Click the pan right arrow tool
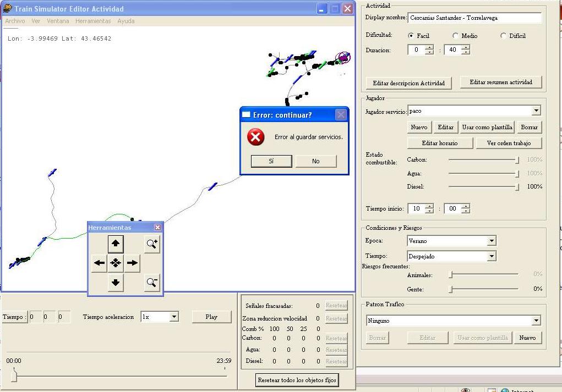The image size is (562, 392). (x=132, y=263)
